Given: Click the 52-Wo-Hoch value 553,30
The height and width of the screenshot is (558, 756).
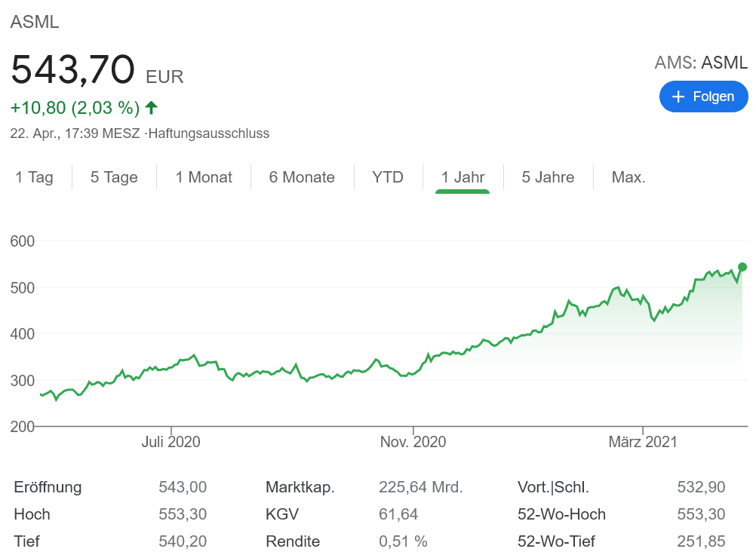Looking at the screenshot, I should pos(701,514).
